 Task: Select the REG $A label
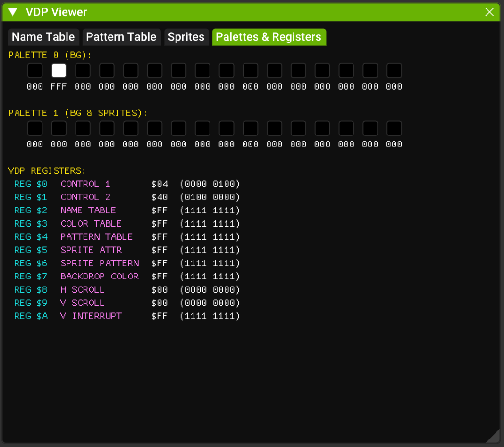(x=31, y=316)
